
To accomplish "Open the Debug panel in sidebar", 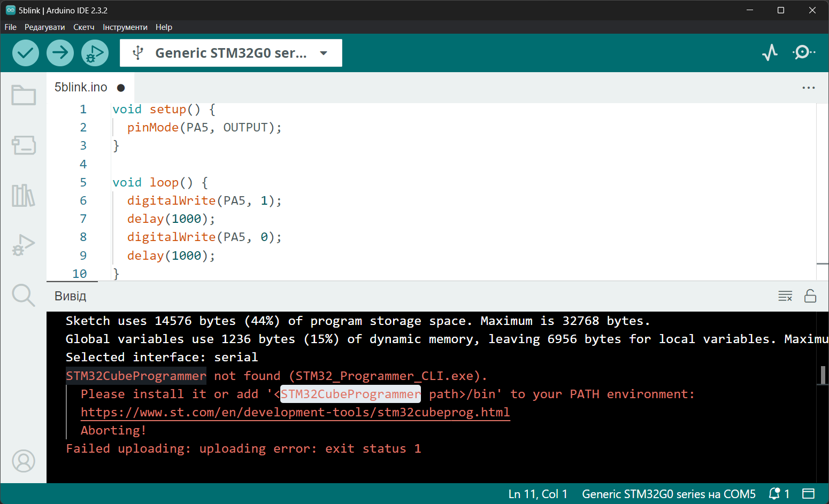I will [24, 245].
